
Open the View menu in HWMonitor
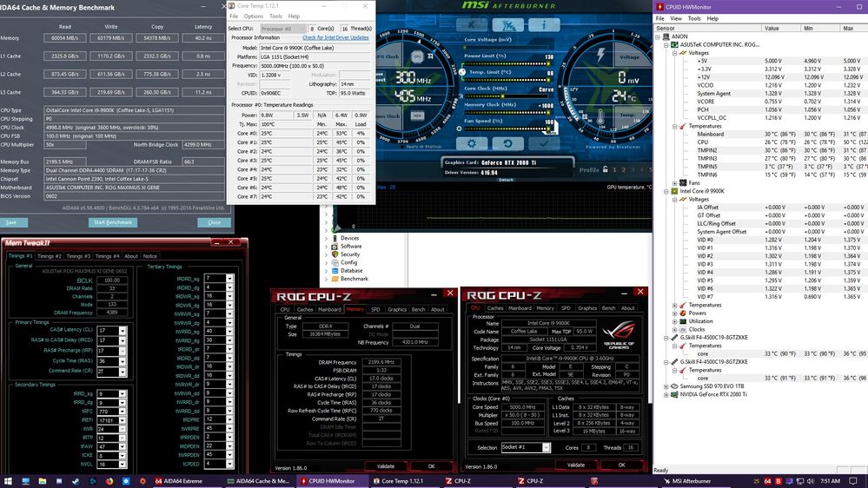coord(676,18)
